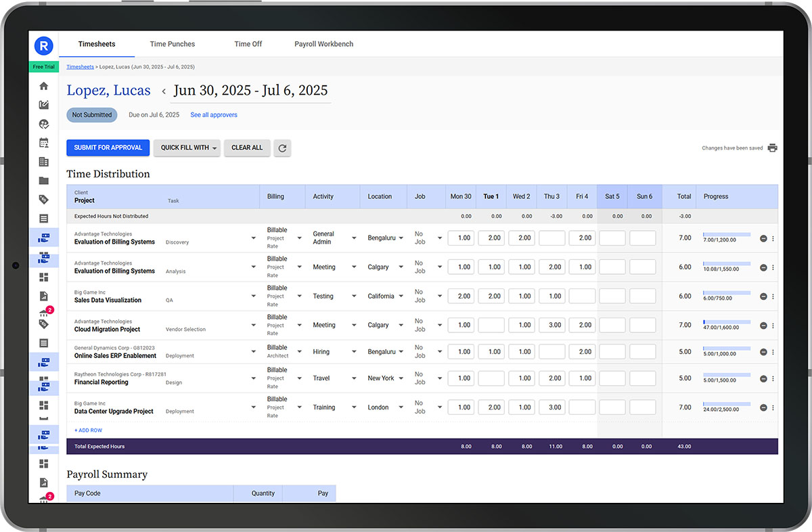812x532 pixels.
Task: Remove the Evaluation of Billing Systems Discovery row
Action: [x=762, y=238]
